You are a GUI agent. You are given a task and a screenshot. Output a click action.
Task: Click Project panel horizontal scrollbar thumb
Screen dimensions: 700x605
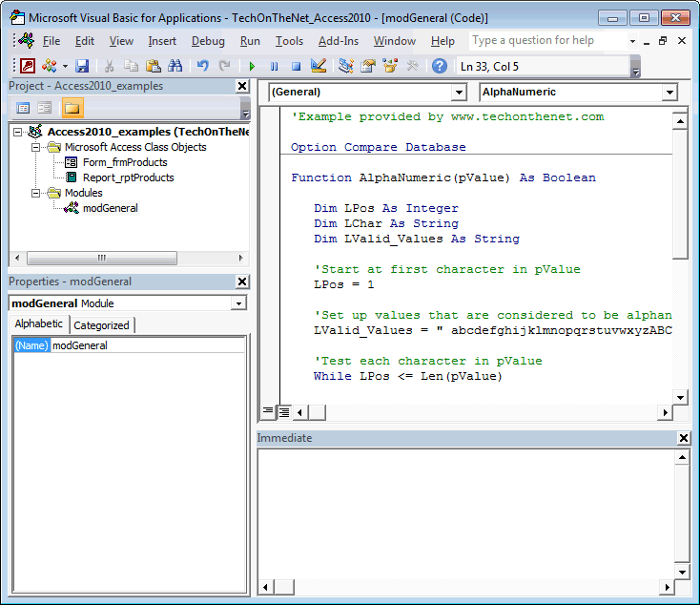tap(102, 258)
